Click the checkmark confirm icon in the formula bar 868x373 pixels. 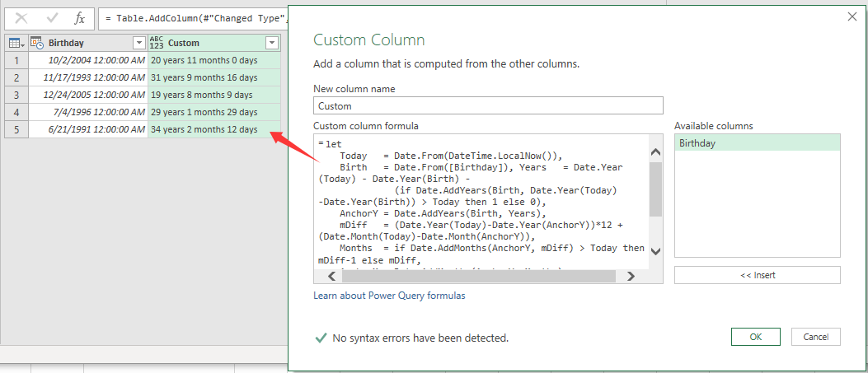coord(50,17)
